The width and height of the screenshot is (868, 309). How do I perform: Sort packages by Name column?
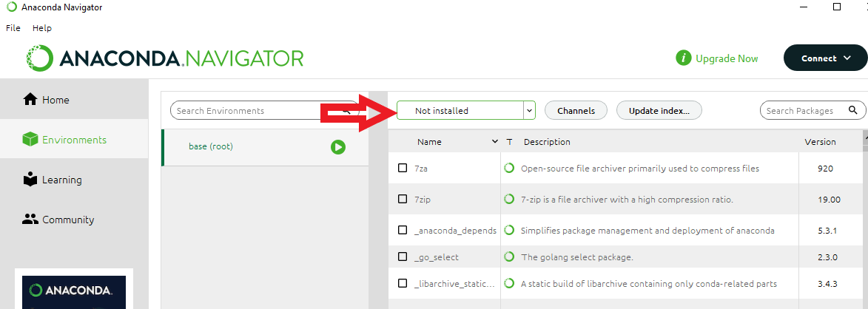click(430, 142)
